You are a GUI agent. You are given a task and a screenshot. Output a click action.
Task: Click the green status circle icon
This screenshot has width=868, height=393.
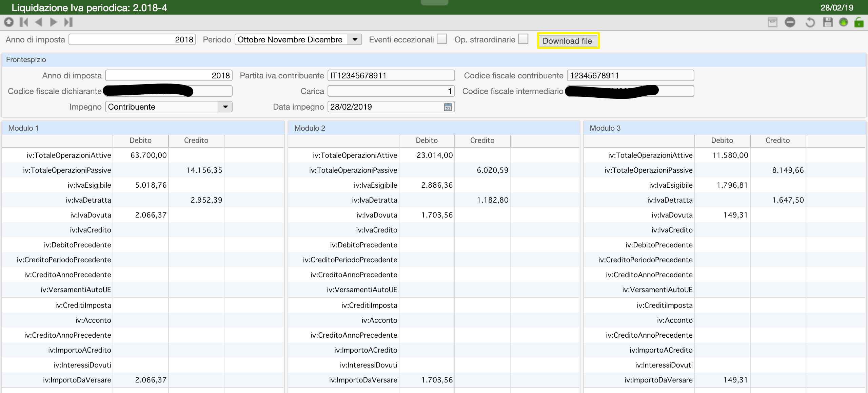tap(844, 22)
